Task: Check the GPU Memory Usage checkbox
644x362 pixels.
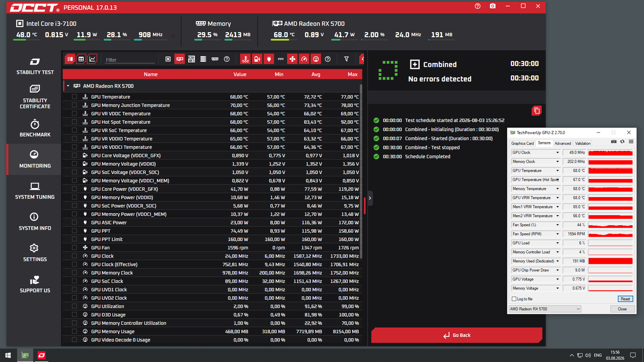Action: (x=74, y=331)
